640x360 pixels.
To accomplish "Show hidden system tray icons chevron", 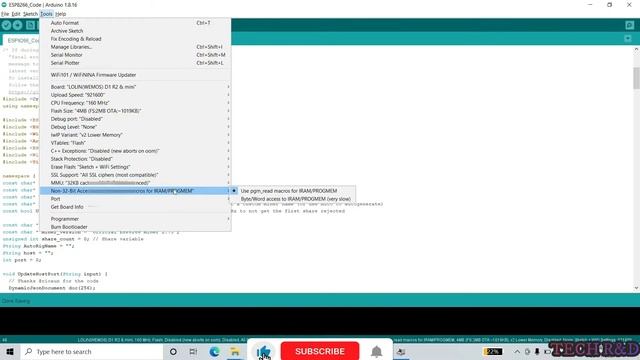I will 517,351.
